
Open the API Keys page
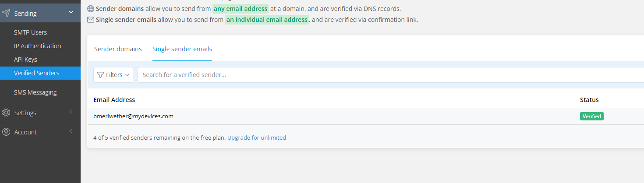click(25, 60)
